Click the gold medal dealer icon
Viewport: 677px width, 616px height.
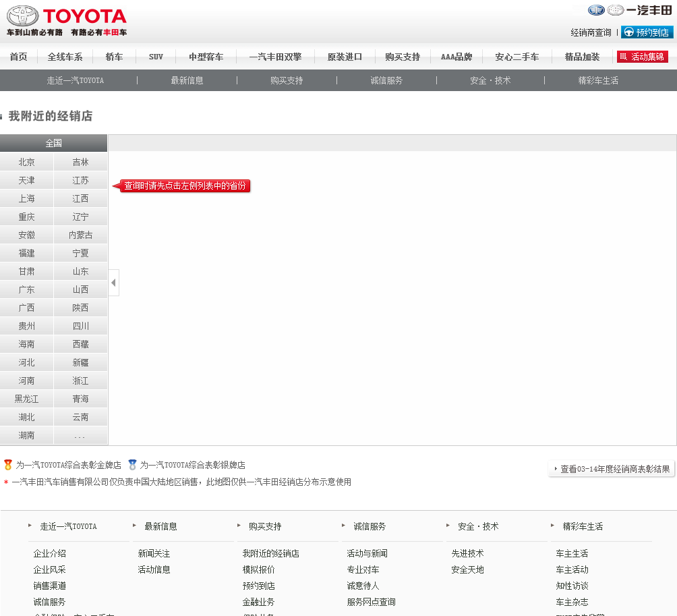coord(8,465)
